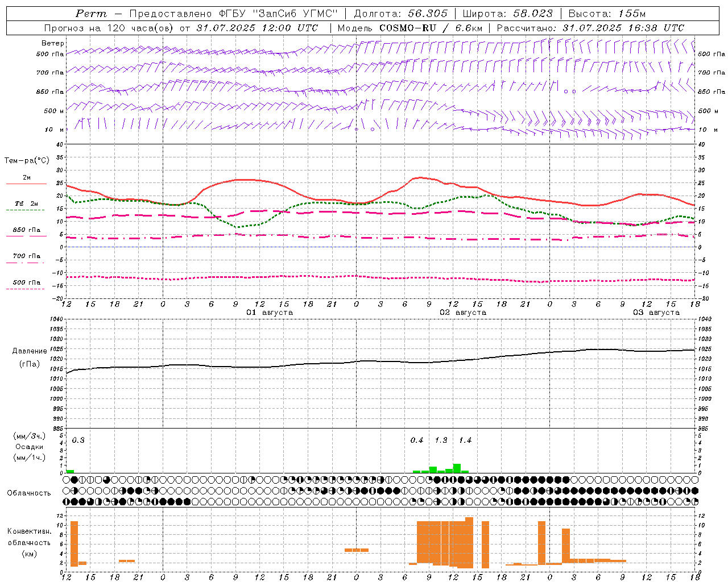The image size is (728, 582).
Task: Click the 'Модель COSMO-RU / 6.6км' label
Action: [x=411, y=28]
